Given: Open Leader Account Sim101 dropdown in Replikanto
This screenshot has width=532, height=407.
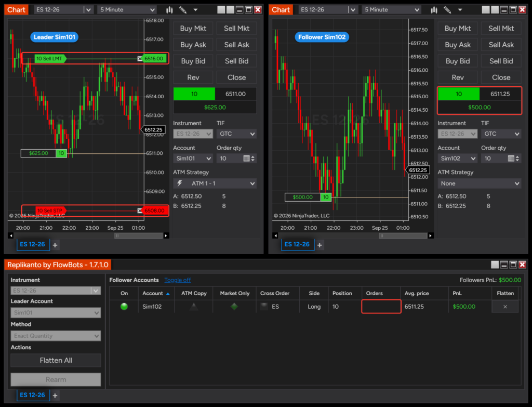Looking at the screenshot, I should [56, 312].
